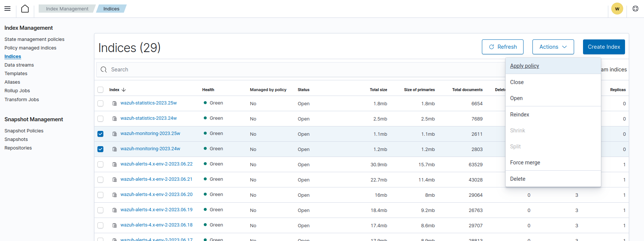Viewport: 644px width, 241px height.
Task: Click document icon for wazuh-statistics-2023.25w
Action: [115, 103]
